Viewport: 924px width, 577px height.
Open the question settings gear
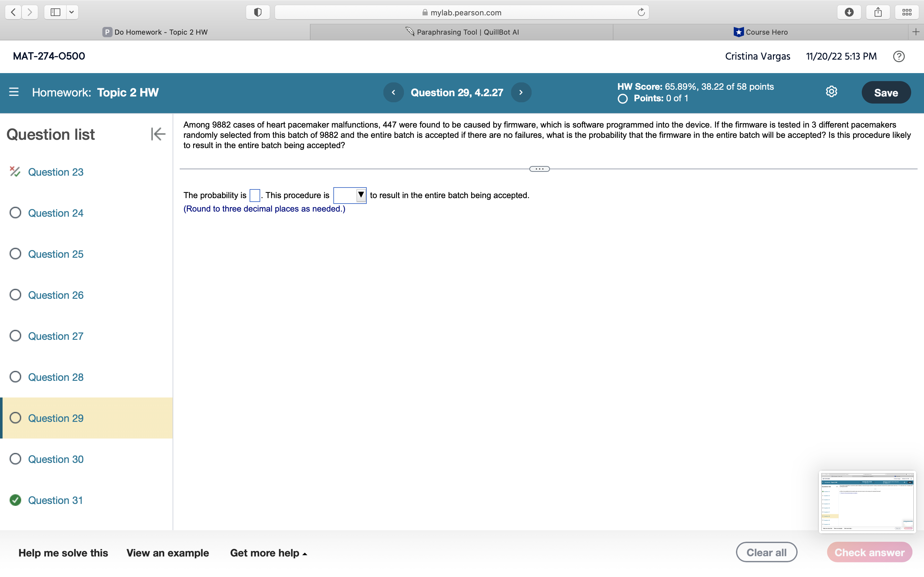(831, 91)
